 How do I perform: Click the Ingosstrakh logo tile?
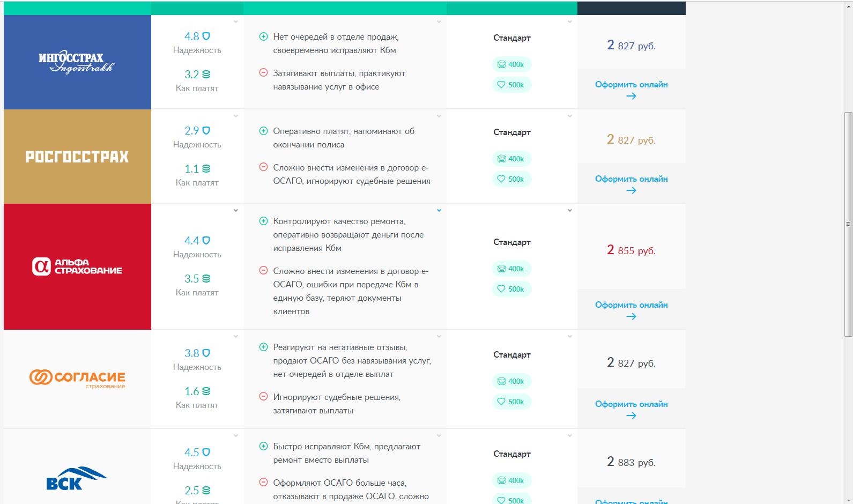[x=77, y=62]
